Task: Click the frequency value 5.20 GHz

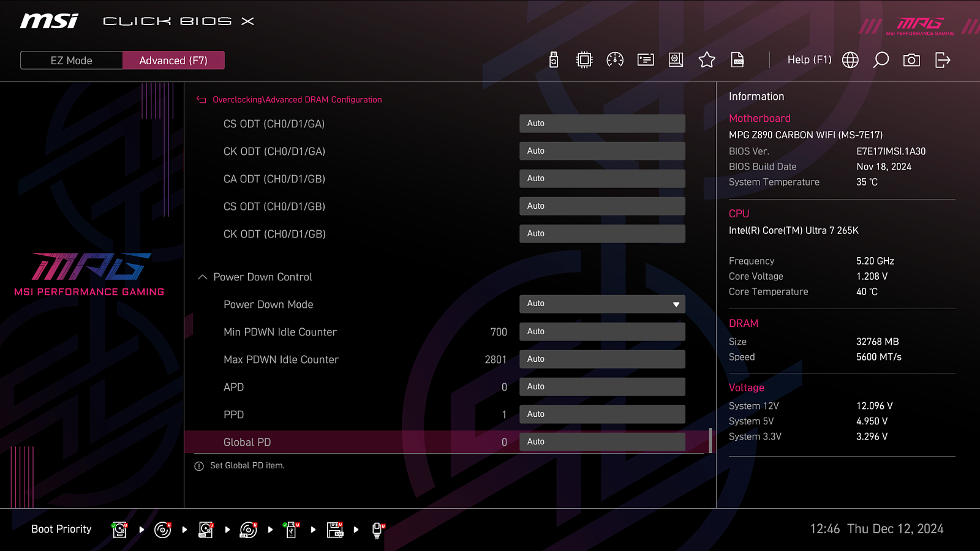Action: click(x=875, y=261)
